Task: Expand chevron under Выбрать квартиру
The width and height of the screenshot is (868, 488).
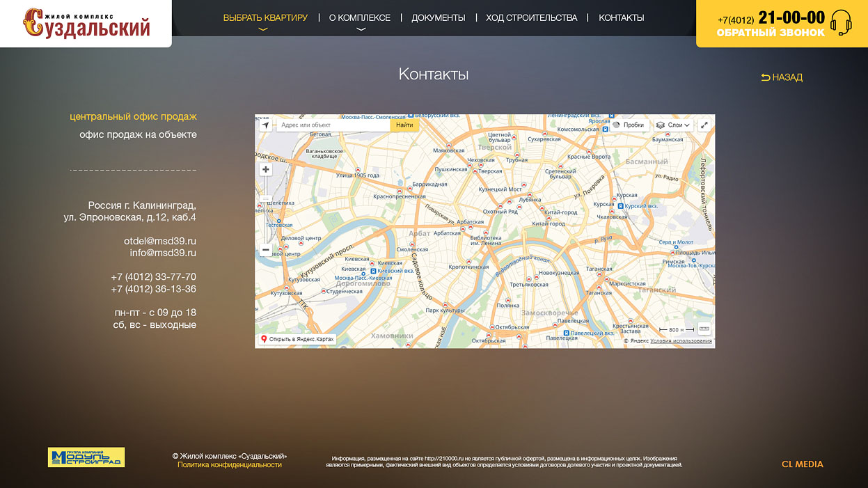Action: coord(262,29)
